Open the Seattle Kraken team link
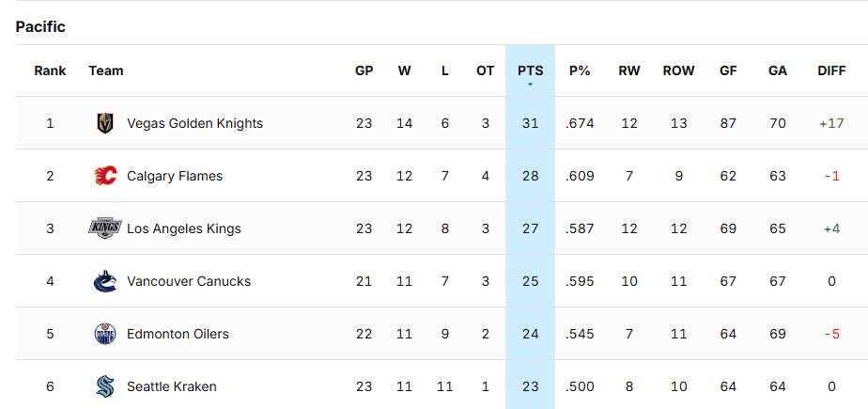The height and width of the screenshot is (409, 868). 171,386
